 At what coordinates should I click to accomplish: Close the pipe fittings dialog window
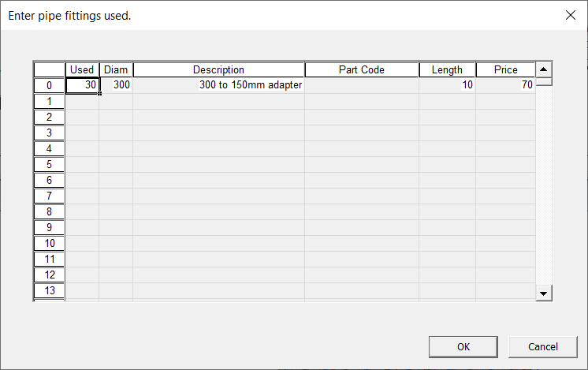click(570, 15)
